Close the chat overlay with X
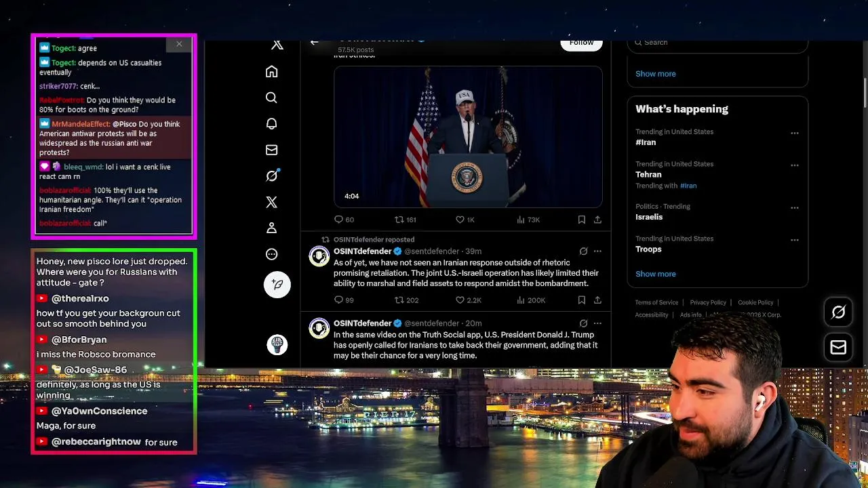Image resolution: width=868 pixels, height=488 pixels. click(x=179, y=44)
